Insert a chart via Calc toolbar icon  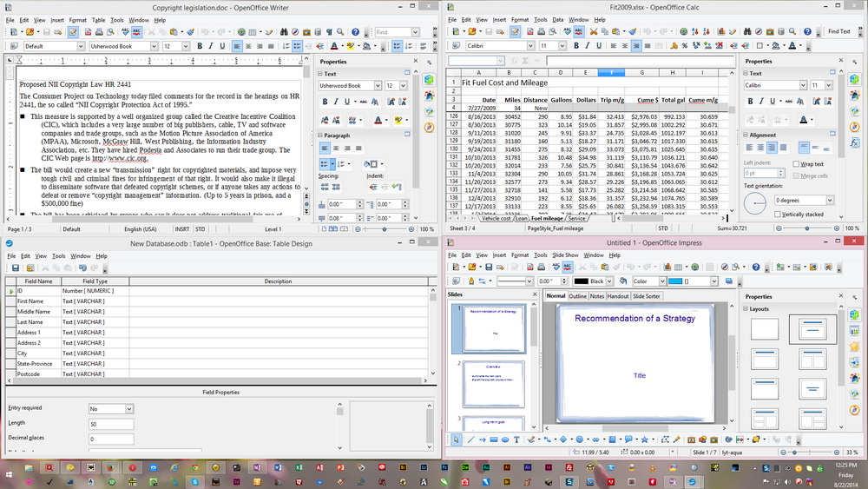pos(720,31)
